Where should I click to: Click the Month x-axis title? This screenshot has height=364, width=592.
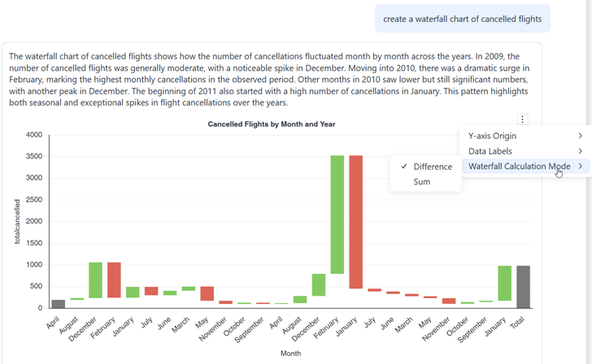pos(290,353)
